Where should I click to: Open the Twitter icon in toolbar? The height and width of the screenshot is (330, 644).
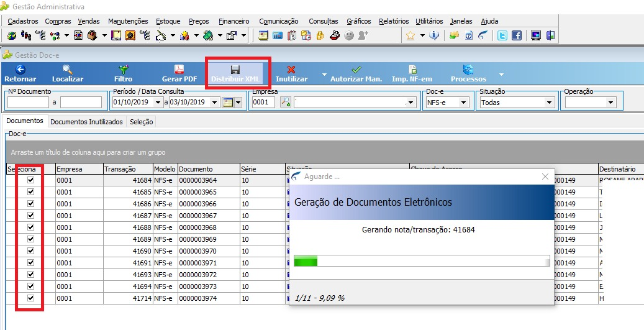pyautogui.click(x=502, y=36)
